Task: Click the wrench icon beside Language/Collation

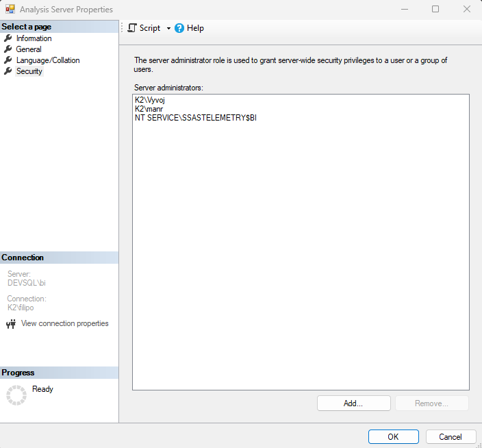Action: click(8, 60)
